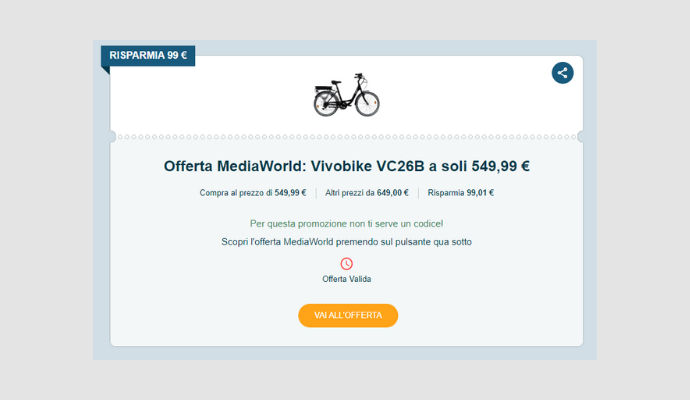Click "Scopri l'offerta MediaWorld" instruction line

(x=346, y=242)
